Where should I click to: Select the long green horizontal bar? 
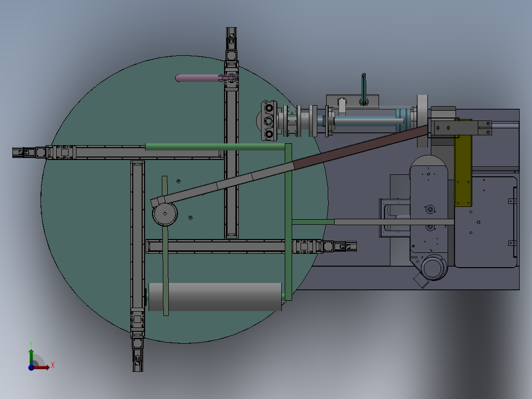pos(215,147)
